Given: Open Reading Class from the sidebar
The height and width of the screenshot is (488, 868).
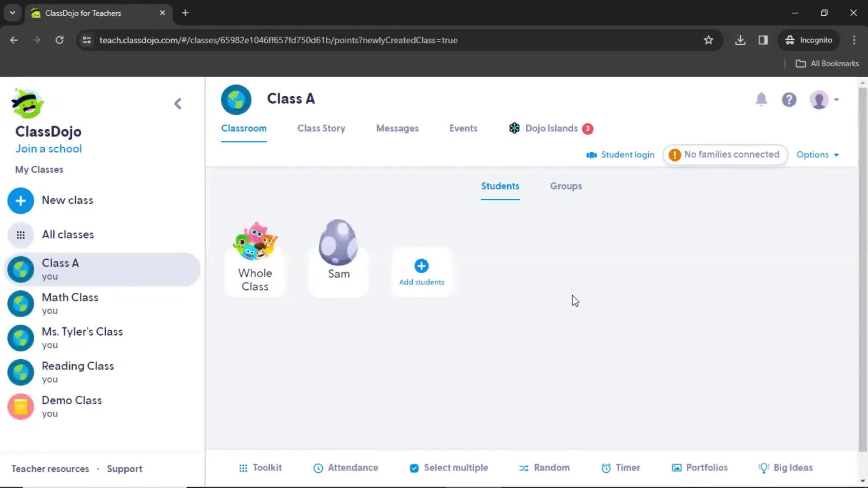Looking at the screenshot, I should [x=102, y=372].
